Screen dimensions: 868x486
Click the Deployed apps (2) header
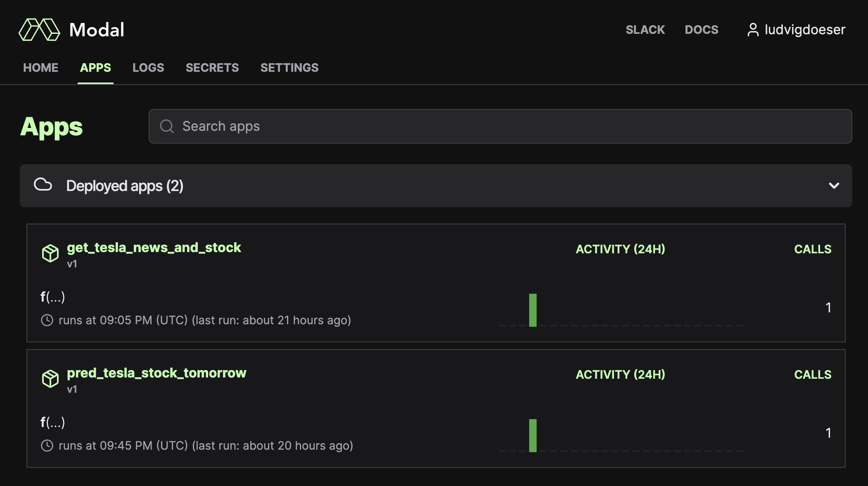[x=125, y=186]
